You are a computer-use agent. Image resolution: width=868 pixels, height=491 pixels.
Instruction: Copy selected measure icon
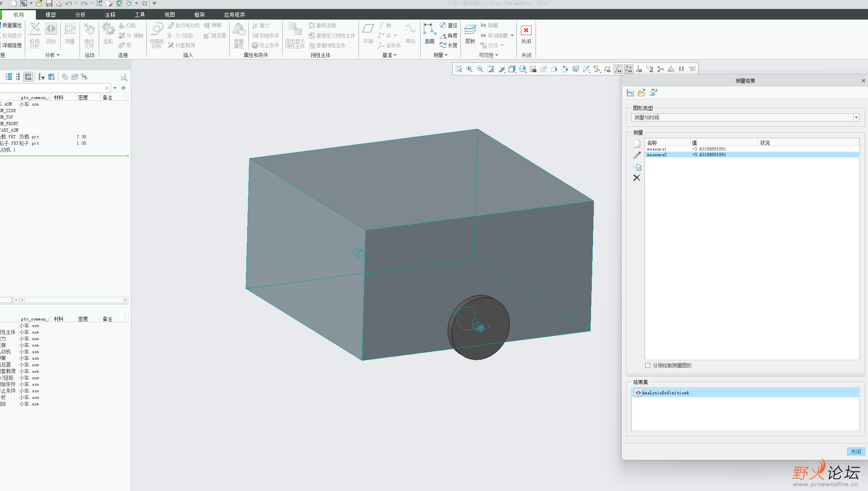pyautogui.click(x=637, y=166)
